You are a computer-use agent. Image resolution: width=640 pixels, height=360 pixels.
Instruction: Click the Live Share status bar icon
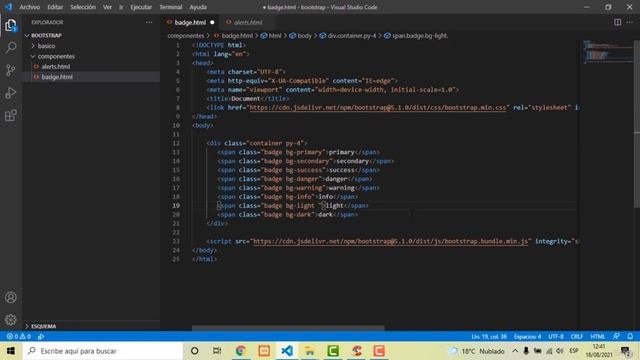pyautogui.click(x=41, y=337)
